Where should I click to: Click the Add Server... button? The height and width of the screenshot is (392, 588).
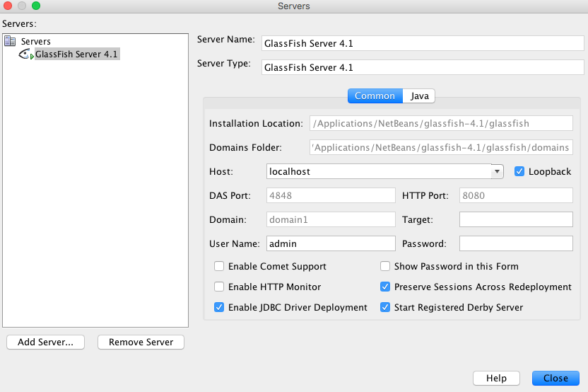tap(45, 342)
